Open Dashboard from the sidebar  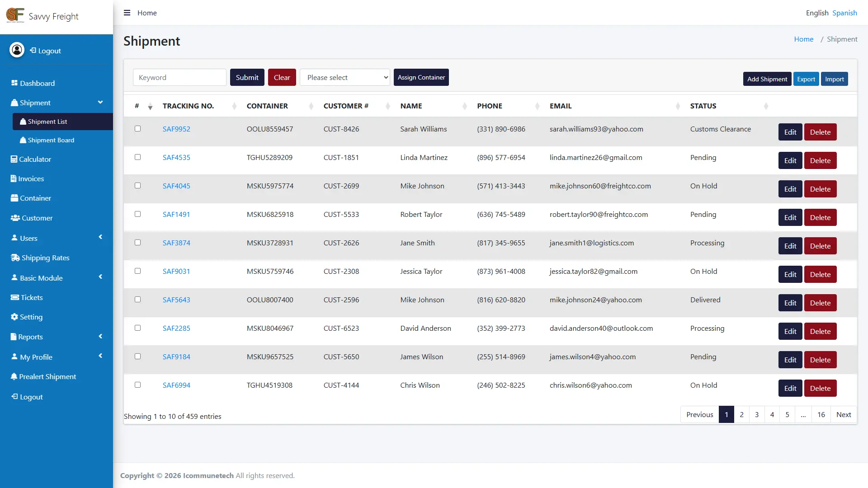[33, 83]
